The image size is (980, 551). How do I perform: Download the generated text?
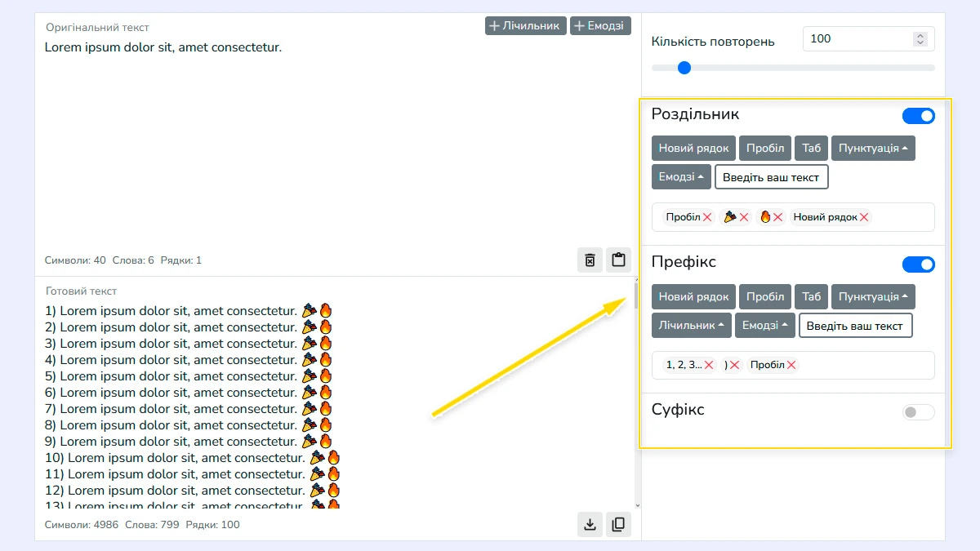click(590, 524)
